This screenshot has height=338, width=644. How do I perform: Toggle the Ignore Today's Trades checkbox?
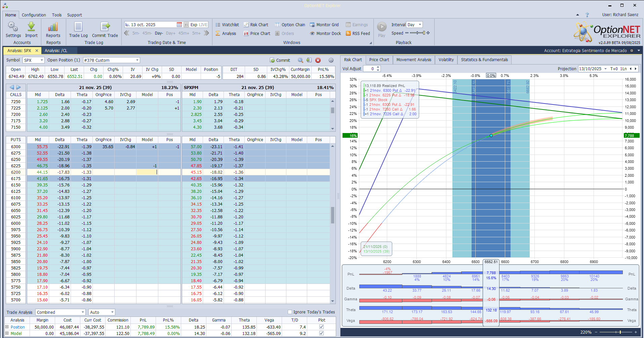click(x=290, y=312)
